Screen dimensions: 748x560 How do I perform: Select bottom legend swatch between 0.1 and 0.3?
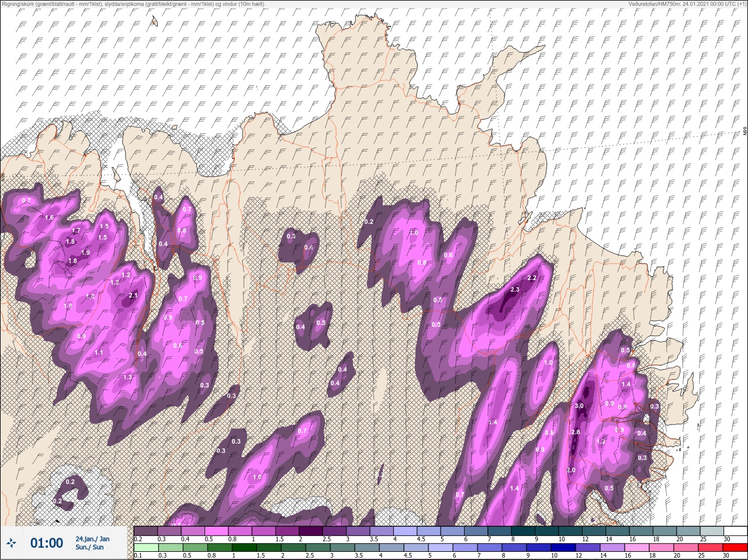click(x=146, y=548)
